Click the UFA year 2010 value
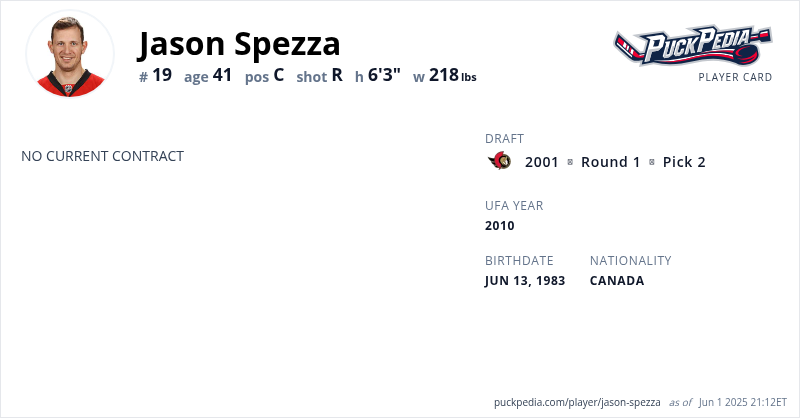This screenshot has width=800, height=418. 500,225
